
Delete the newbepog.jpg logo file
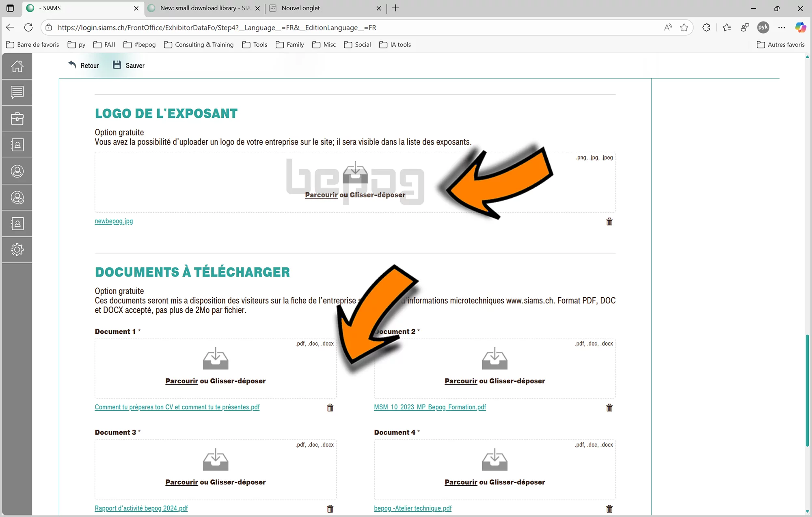tap(609, 221)
